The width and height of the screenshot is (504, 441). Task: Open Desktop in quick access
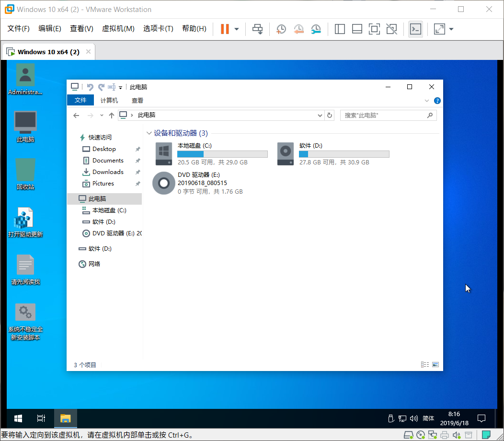[x=104, y=149]
